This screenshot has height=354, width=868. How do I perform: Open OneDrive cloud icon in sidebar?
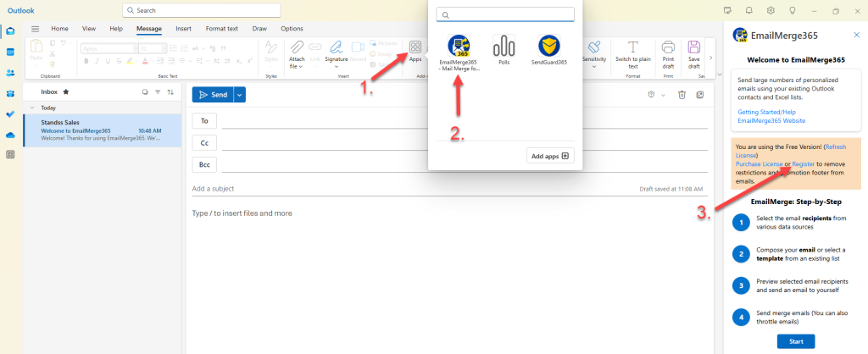(10, 135)
